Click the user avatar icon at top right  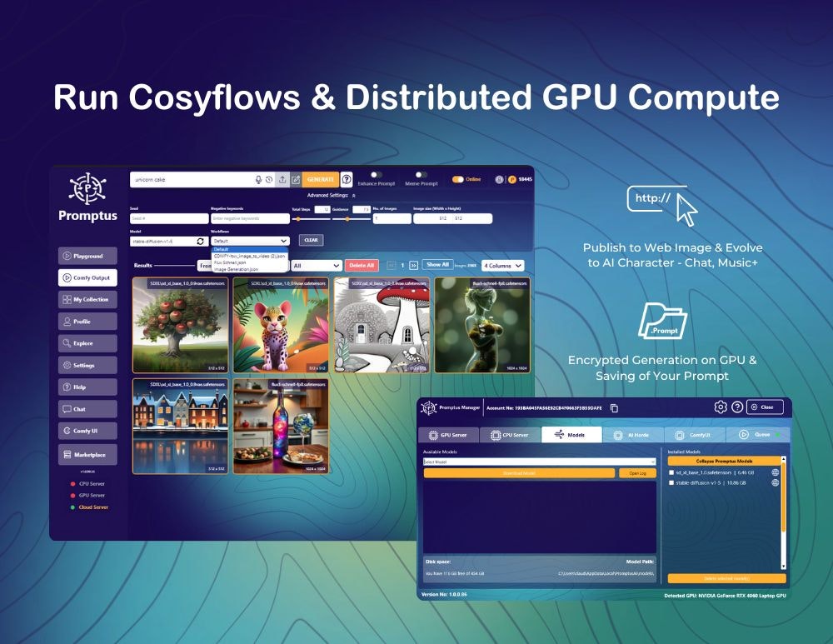pyautogui.click(x=499, y=180)
